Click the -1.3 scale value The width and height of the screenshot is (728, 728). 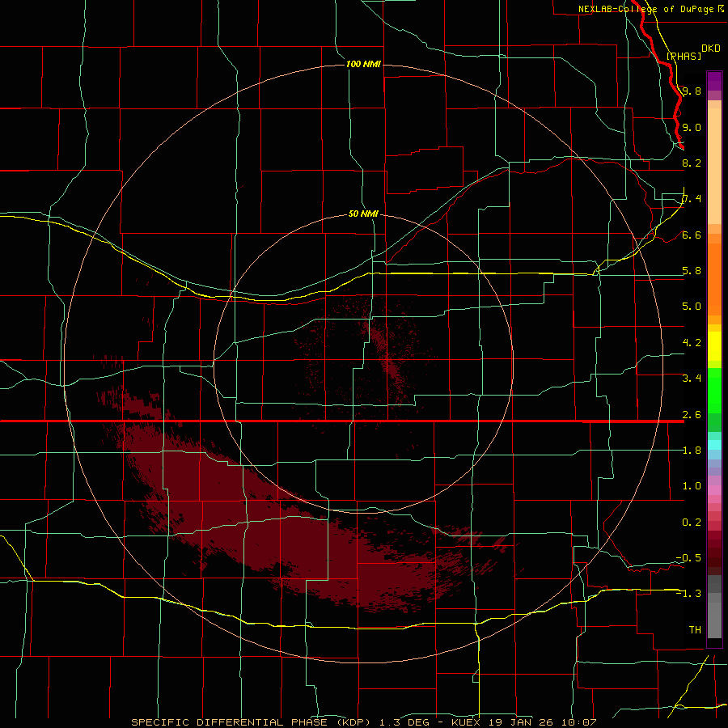(688, 594)
